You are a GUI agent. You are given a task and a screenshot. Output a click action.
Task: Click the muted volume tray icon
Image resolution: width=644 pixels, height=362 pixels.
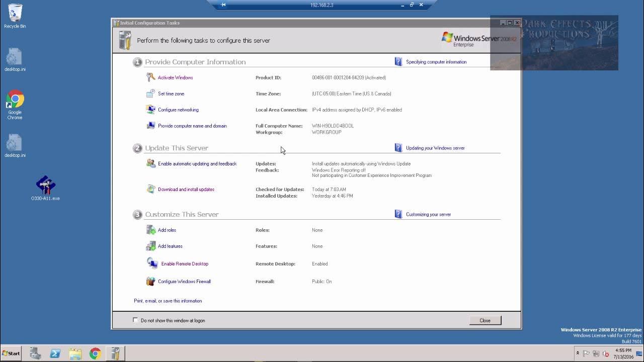pos(606,353)
